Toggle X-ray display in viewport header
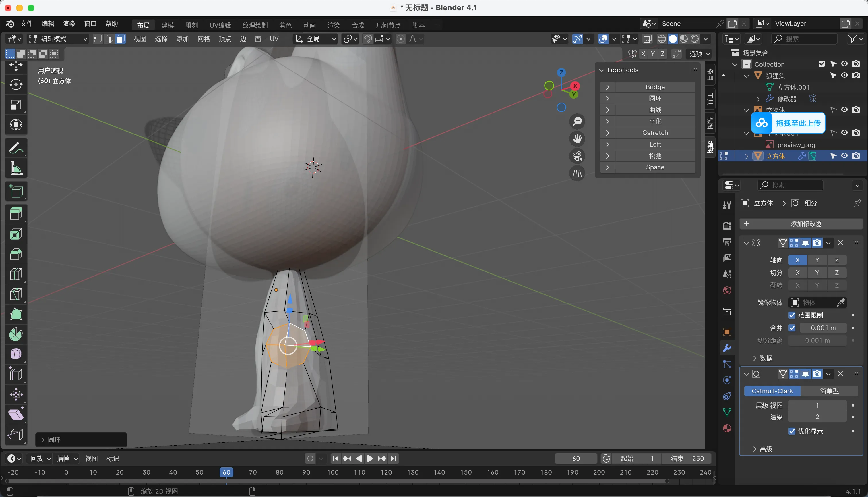This screenshot has width=868, height=497. coord(647,39)
